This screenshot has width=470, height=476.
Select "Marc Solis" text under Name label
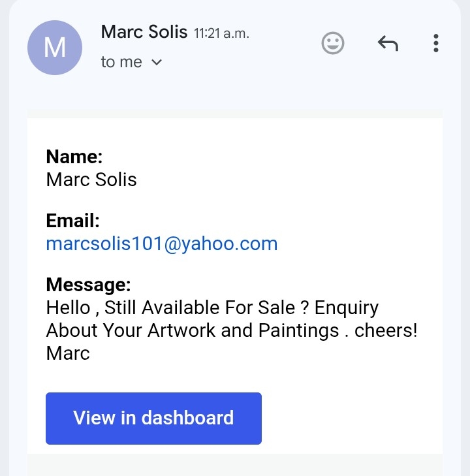[91, 180]
